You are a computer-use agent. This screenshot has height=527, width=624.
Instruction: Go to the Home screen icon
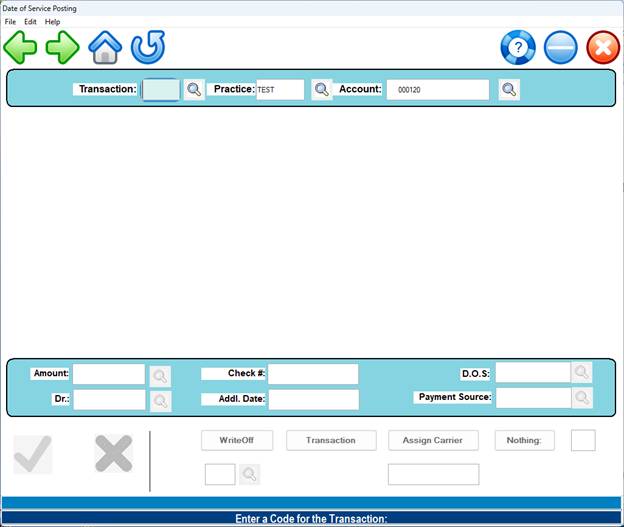[105, 47]
